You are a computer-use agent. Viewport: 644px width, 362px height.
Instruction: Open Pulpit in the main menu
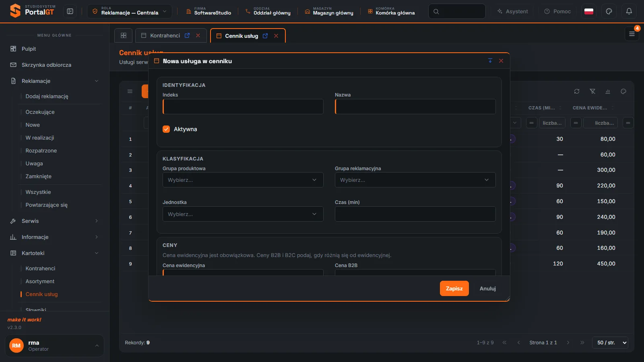pyautogui.click(x=54, y=49)
